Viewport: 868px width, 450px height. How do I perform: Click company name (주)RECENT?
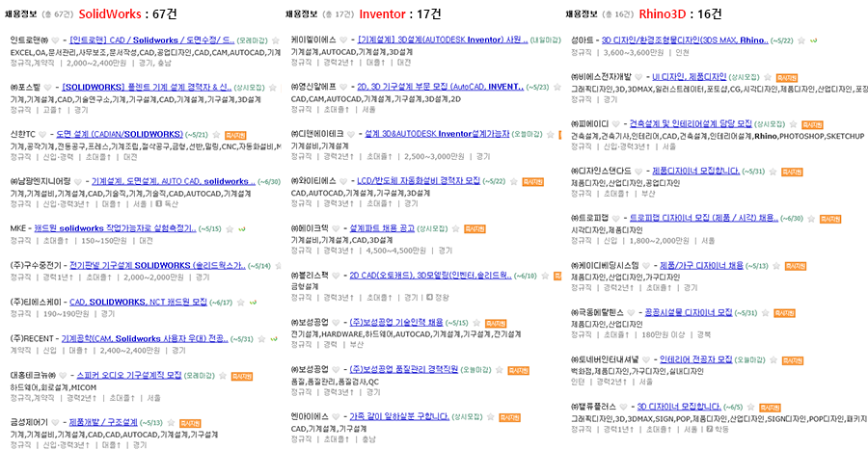[x=32, y=339]
